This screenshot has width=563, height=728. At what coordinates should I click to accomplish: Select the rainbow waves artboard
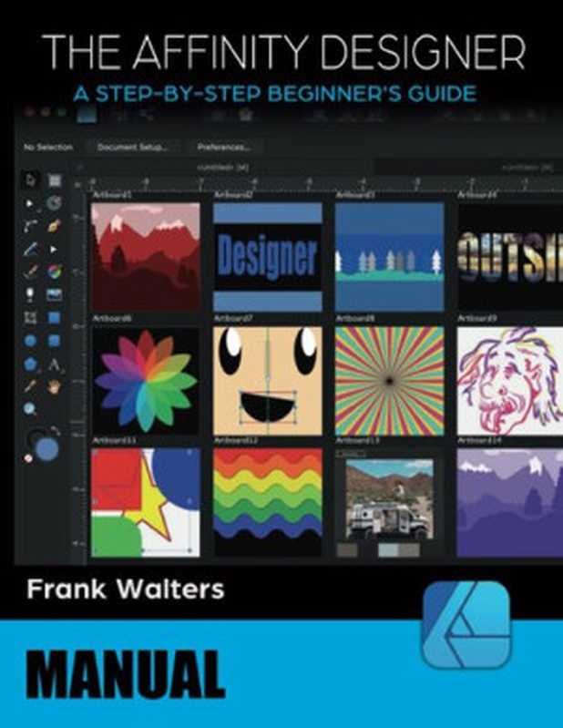click(267, 501)
